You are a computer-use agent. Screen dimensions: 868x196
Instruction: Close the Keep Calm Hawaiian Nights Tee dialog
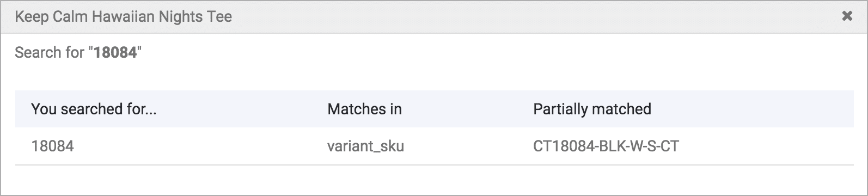(847, 16)
